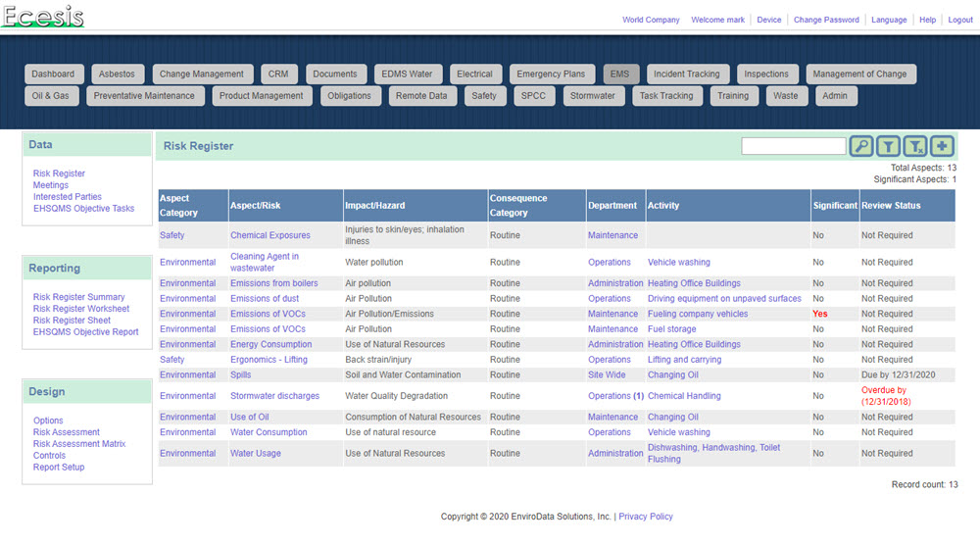
Task: Open Incident Tracking module
Action: click(x=687, y=74)
